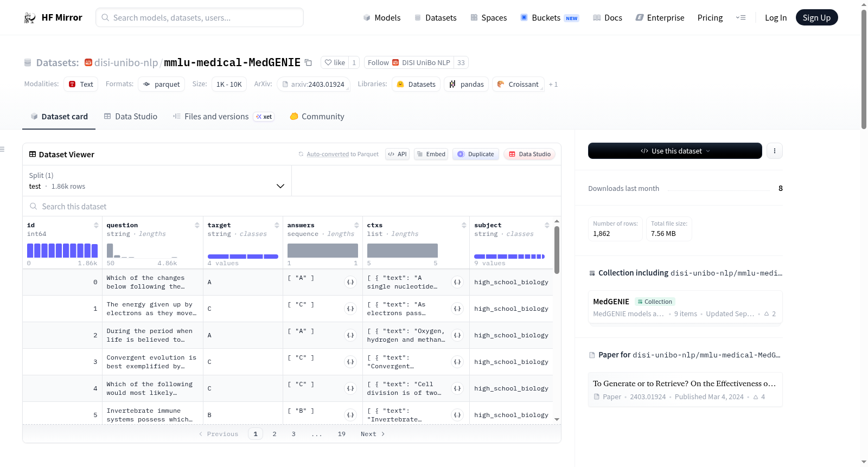The height and width of the screenshot is (467, 868).
Task: Follow DISI UniBo NLP organization
Action: [x=409, y=62]
